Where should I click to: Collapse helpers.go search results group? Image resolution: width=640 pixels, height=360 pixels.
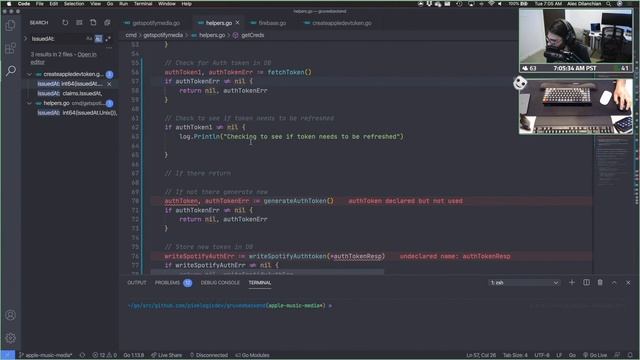pos(29,103)
